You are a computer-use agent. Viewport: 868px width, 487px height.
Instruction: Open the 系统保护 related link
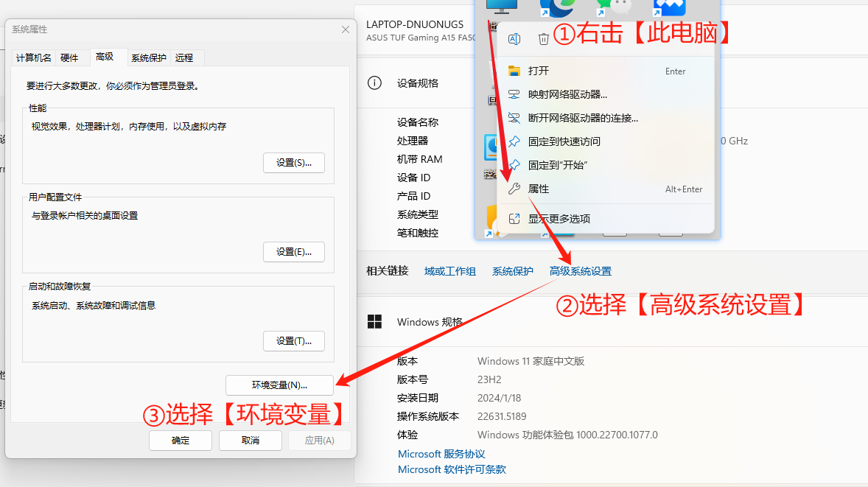513,271
